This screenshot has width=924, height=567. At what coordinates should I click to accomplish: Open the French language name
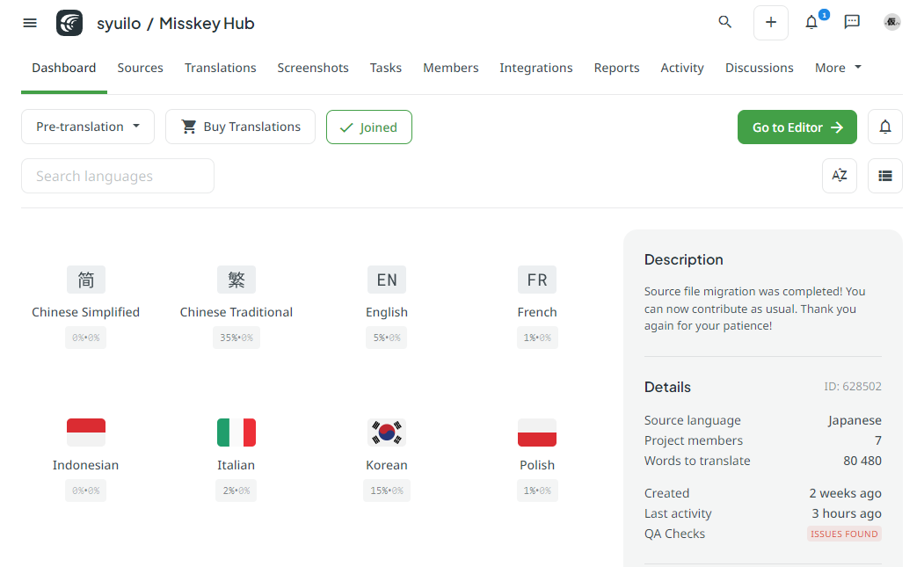(537, 312)
